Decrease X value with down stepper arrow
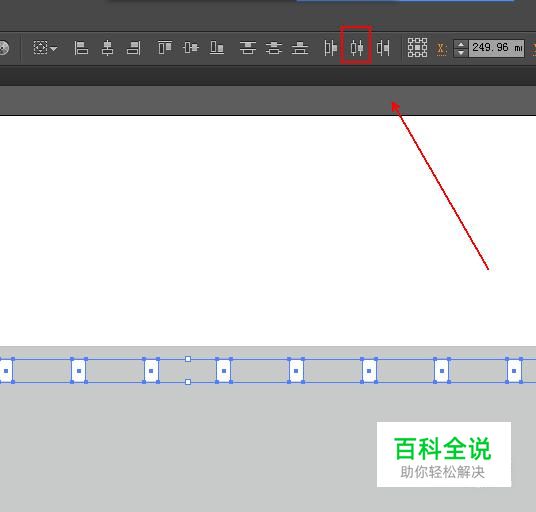Viewport: 536px width, 512px height. coord(461,53)
